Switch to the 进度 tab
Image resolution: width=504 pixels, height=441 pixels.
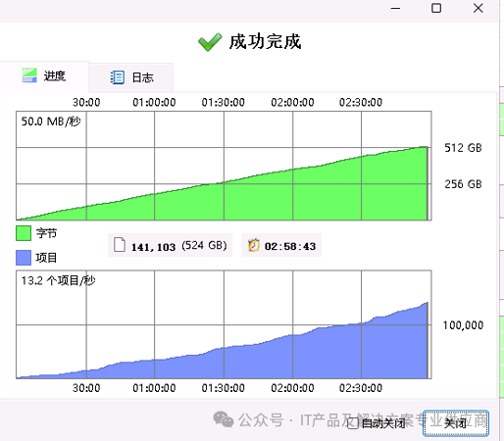44,76
